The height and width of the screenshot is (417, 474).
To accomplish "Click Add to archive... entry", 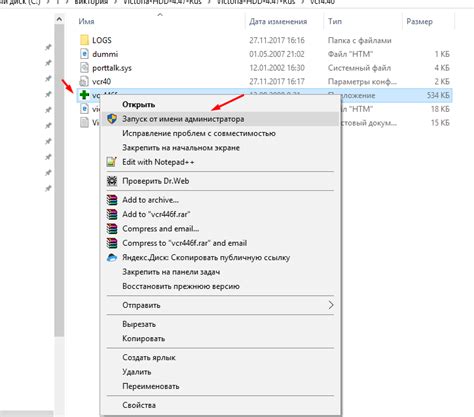I will [x=150, y=200].
